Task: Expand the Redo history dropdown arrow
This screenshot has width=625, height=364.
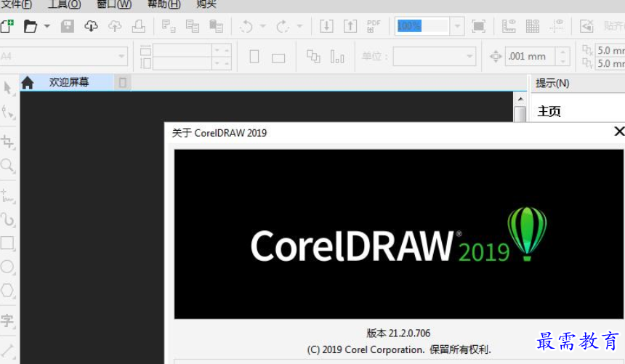Action: click(299, 26)
